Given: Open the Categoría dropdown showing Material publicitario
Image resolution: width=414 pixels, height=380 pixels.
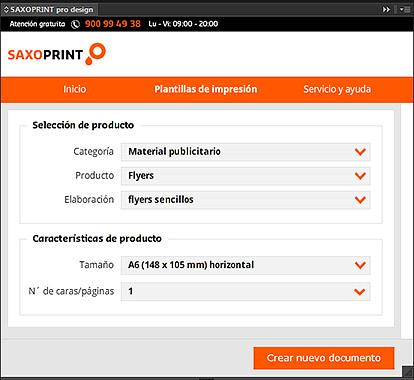Looking at the screenshot, I should click(x=246, y=152).
